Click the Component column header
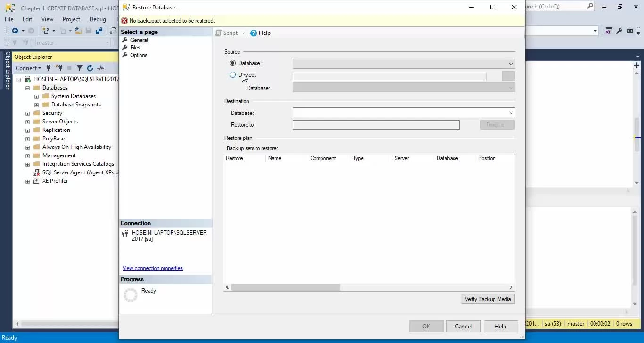644x343 pixels. (x=329, y=158)
